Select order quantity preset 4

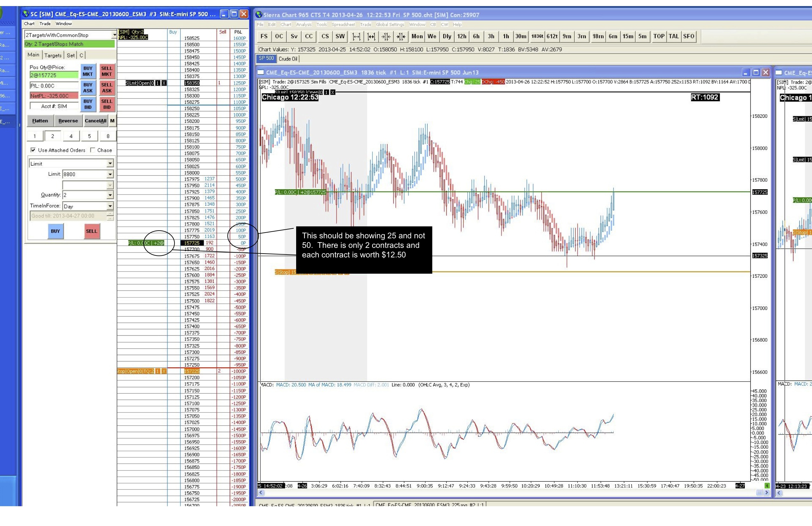point(71,136)
